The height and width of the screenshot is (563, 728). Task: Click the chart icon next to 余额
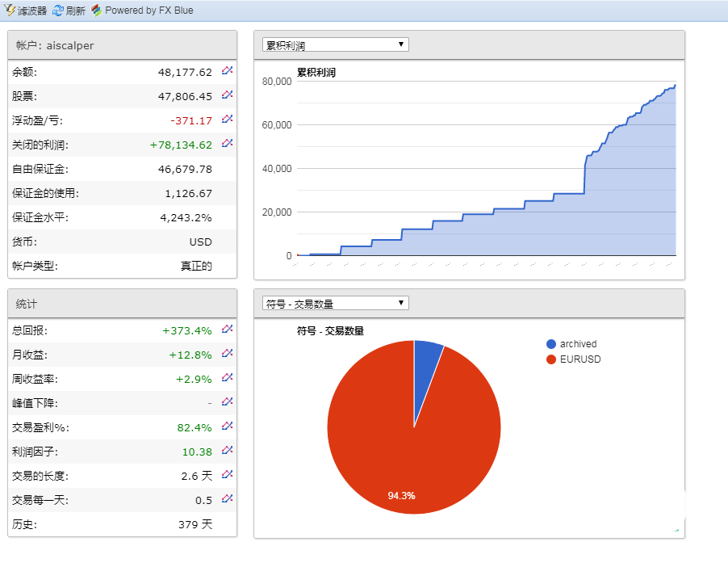(227, 71)
